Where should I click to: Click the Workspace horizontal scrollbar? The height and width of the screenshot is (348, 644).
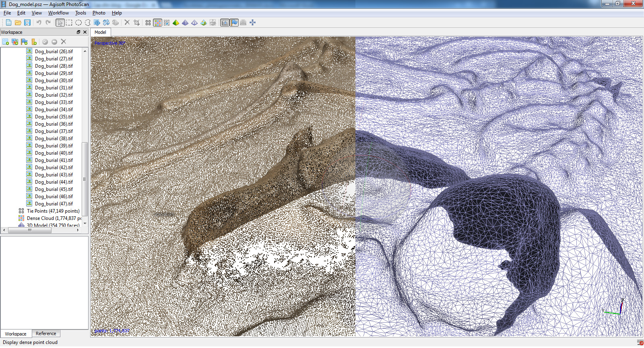29,230
